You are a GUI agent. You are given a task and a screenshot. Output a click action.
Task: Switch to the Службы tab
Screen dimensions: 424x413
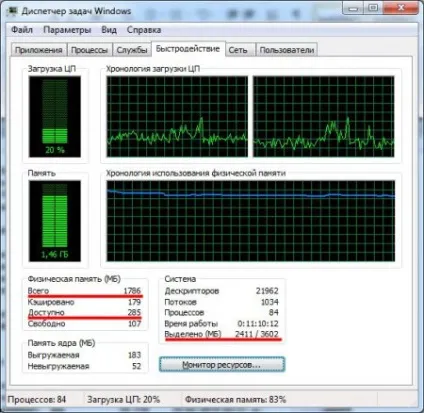(x=132, y=50)
